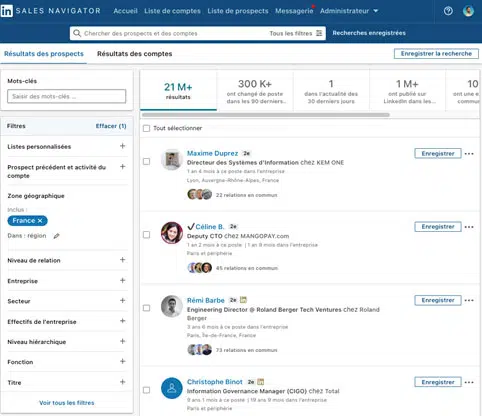Remove the France filter chip
Viewport: 482px width, 416px height.
[40, 221]
